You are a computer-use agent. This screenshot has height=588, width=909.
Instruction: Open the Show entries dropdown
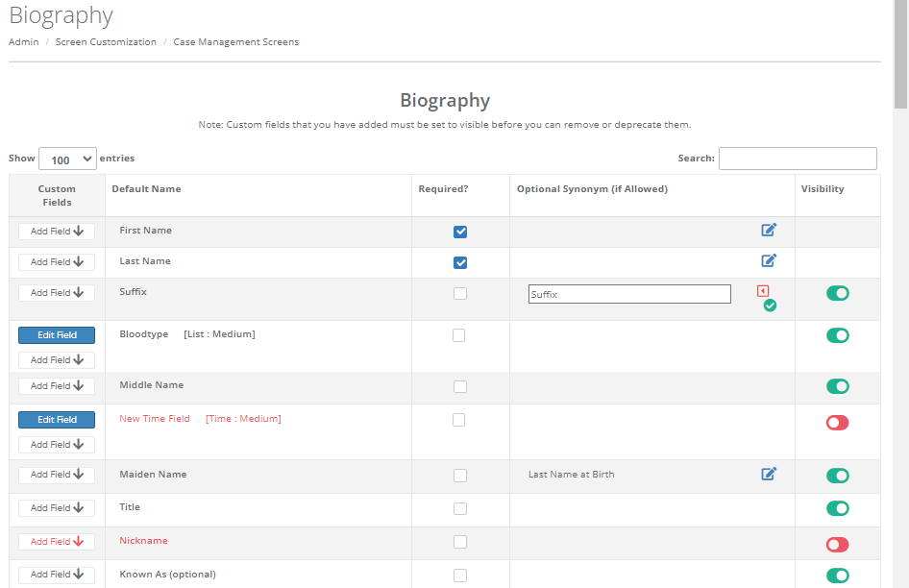pyautogui.click(x=67, y=158)
